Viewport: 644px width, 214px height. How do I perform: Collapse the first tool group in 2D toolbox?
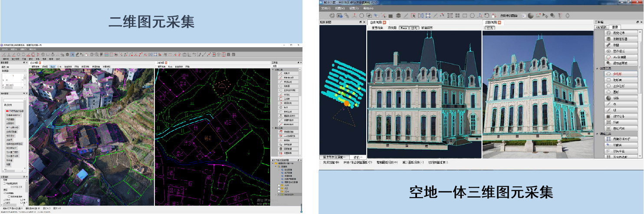272,70
